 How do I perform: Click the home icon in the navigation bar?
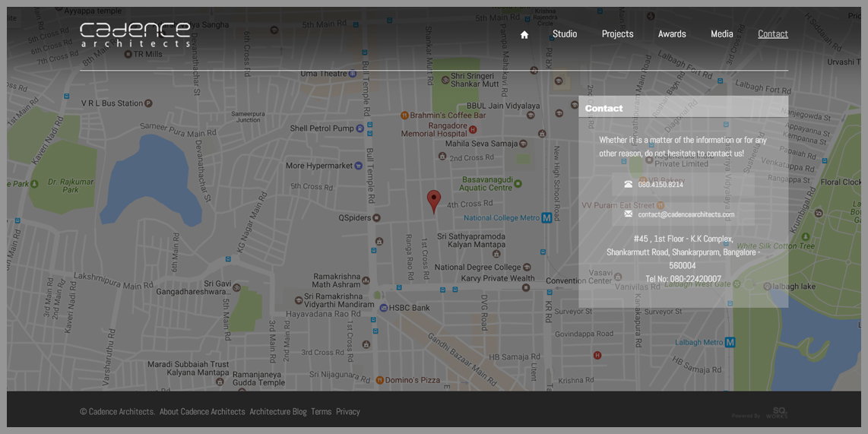(x=524, y=34)
